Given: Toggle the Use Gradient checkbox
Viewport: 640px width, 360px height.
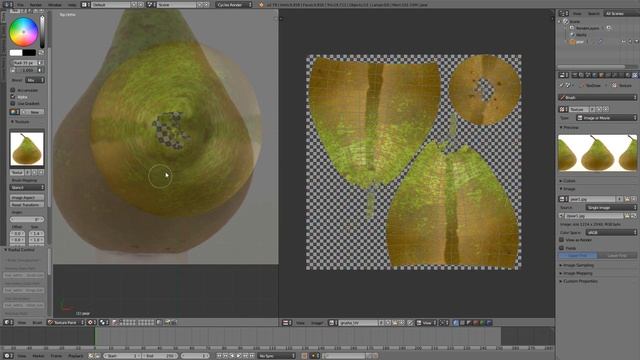Looking at the screenshot, I should (13, 104).
